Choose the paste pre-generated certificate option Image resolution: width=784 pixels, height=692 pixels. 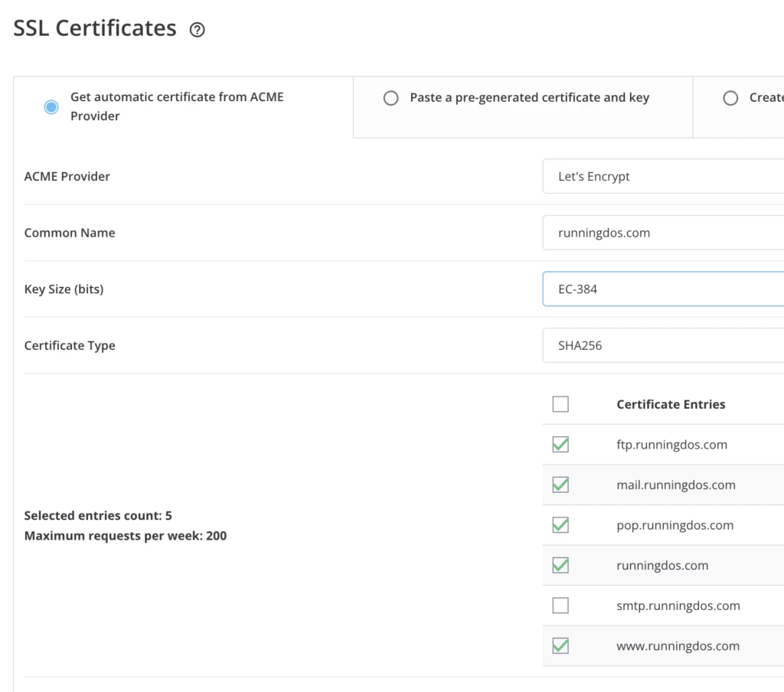click(390, 98)
